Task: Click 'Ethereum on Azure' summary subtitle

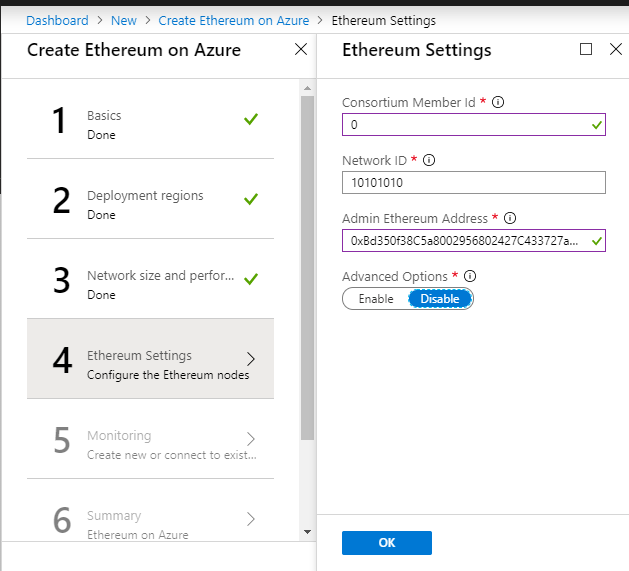Action: pyautogui.click(x=138, y=534)
